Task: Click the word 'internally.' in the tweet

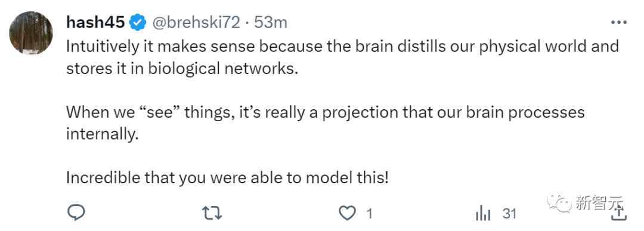Action: click(100, 134)
